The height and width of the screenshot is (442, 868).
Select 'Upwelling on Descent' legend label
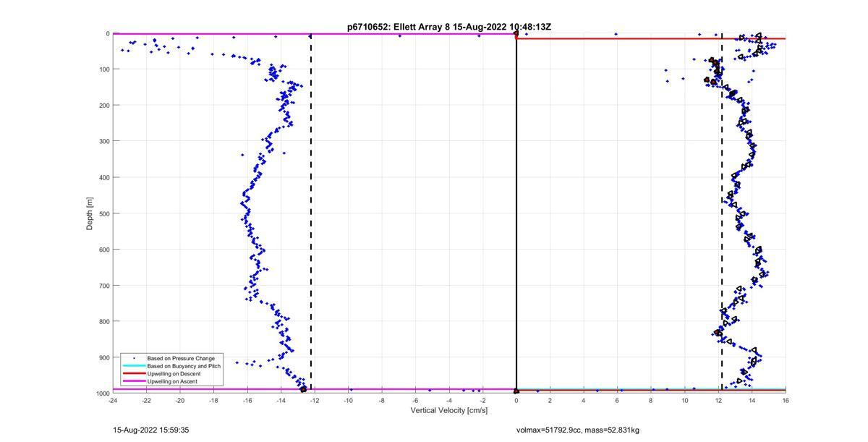click(x=174, y=374)
